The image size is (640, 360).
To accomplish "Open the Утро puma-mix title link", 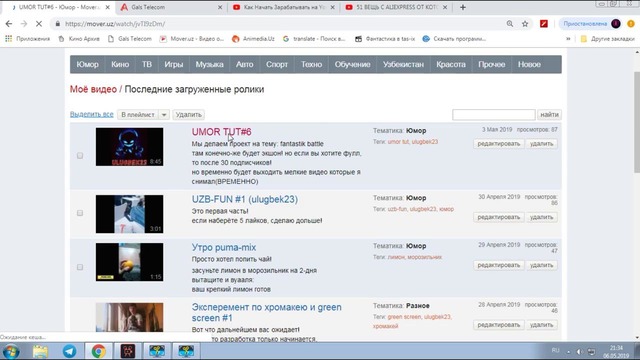I will (224, 247).
